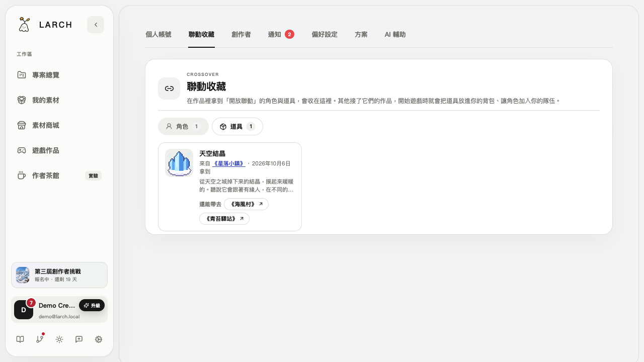Open 遊戲作品 in the sidebar
The image size is (644, 362).
59,150
